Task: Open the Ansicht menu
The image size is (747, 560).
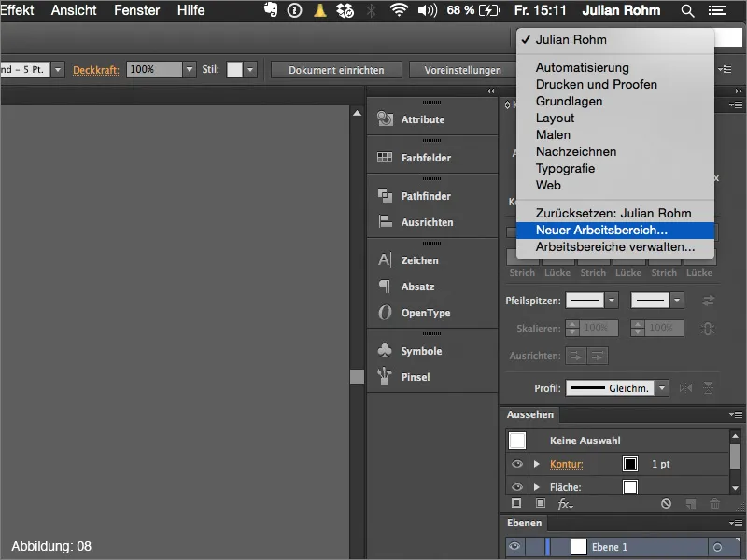Action: tap(74, 10)
